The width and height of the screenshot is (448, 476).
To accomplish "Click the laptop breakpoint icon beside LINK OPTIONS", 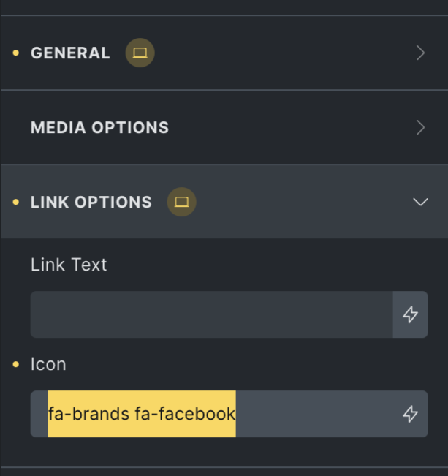I will click(182, 202).
